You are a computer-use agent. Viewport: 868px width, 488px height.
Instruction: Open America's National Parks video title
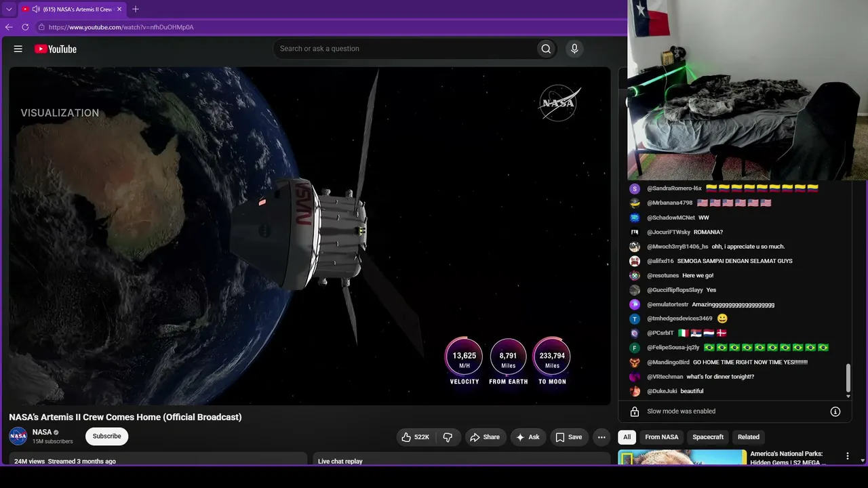click(789, 457)
